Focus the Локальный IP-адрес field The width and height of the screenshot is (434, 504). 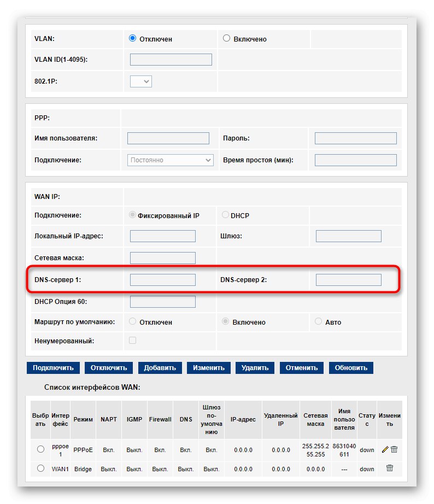coord(163,236)
